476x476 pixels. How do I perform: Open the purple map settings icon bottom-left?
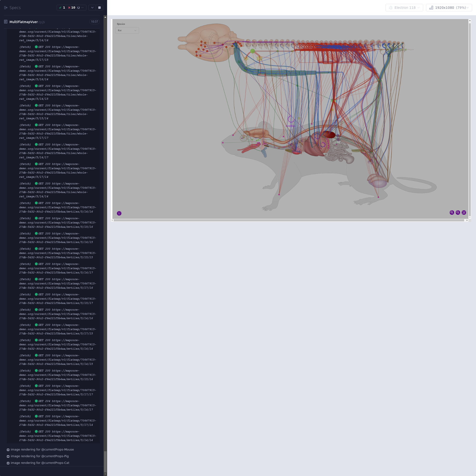[119, 213]
